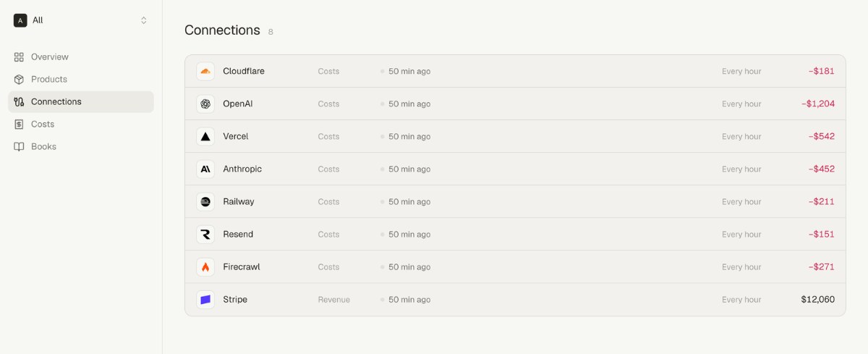Click the OpenAI logo icon
868x354 pixels.
pos(205,104)
